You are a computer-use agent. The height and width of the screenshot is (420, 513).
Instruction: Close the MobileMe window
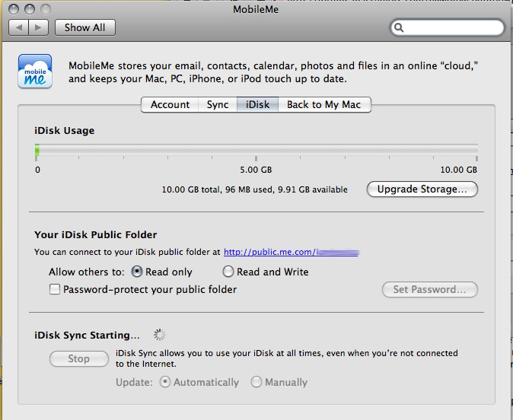click(x=14, y=9)
